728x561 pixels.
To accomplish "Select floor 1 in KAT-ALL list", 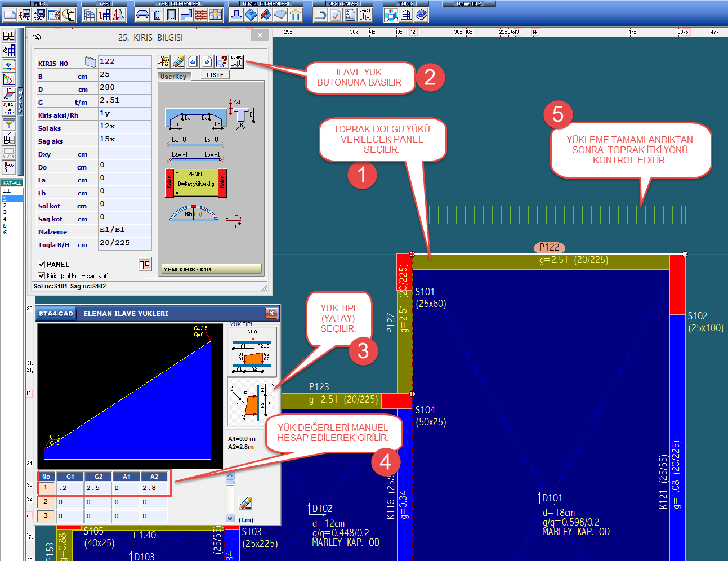I will pyautogui.click(x=12, y=199).
